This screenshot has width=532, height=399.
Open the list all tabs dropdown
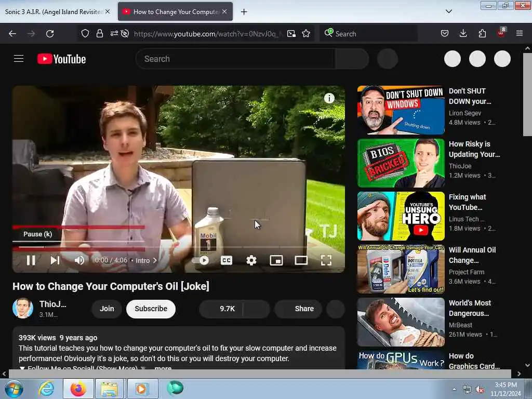pyautogui.click(x=449, y=11)
